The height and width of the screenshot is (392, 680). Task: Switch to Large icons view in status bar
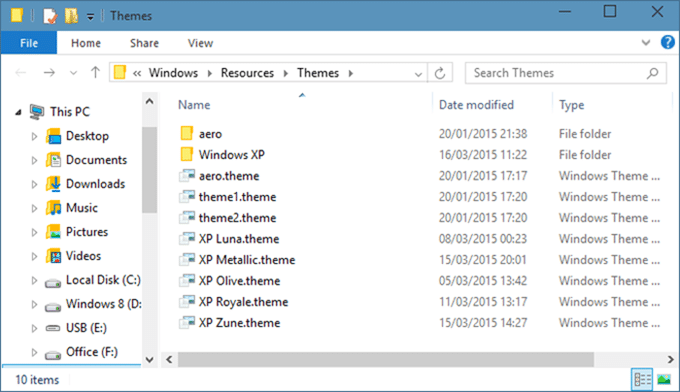(664, 380)
